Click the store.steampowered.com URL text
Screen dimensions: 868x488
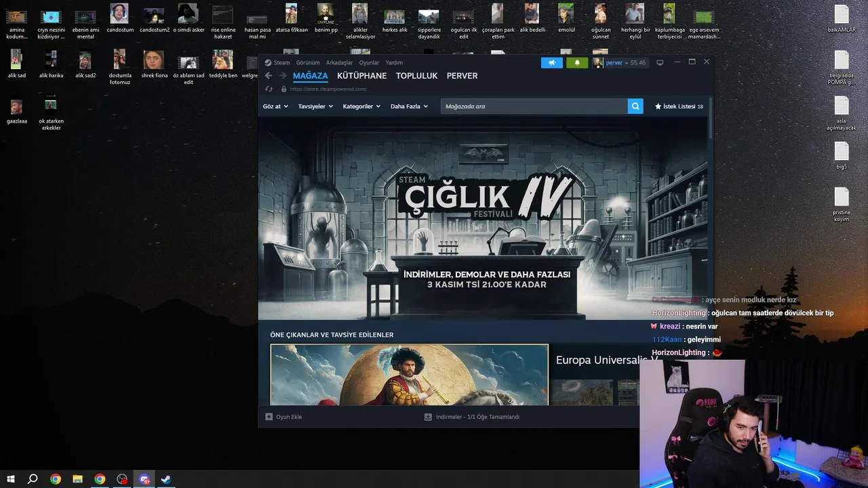[x=328, y=89]
